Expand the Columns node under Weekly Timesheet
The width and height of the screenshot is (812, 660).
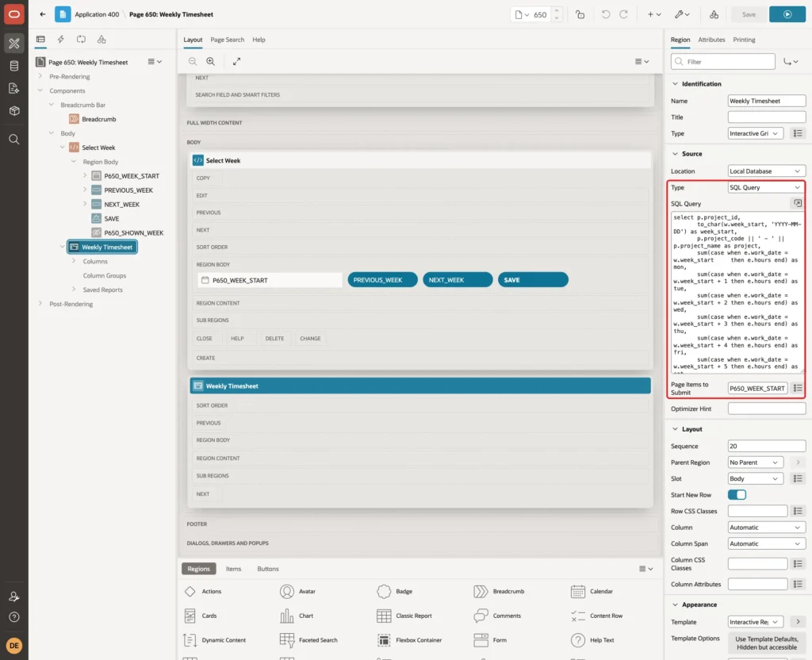(x=74, y=261)
